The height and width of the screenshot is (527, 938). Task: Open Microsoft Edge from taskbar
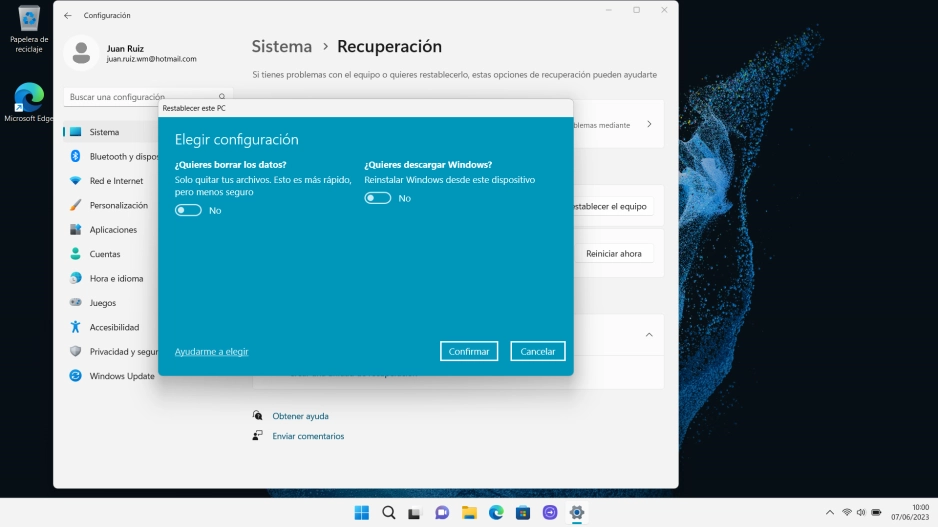(x=496, y=513)
